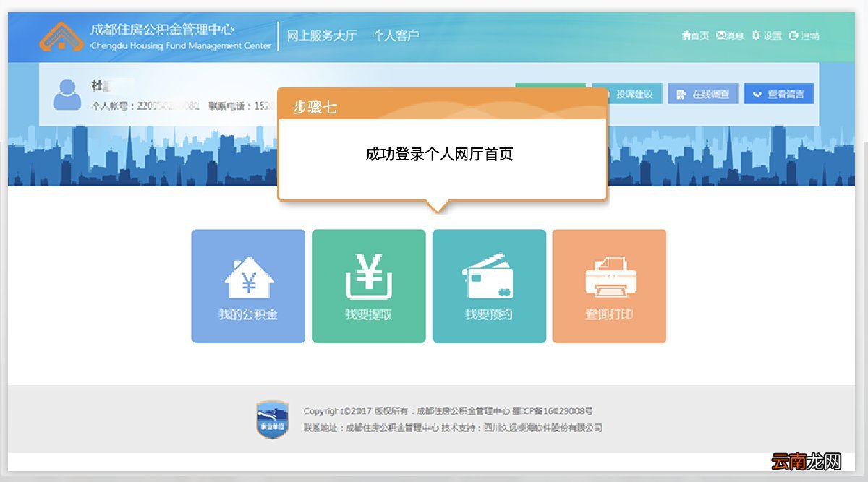The height and width of the screenshot is (482, 868).
Task: Open 我的公积金 (My Fund) tile icon
Action: (x=248, y=278)
